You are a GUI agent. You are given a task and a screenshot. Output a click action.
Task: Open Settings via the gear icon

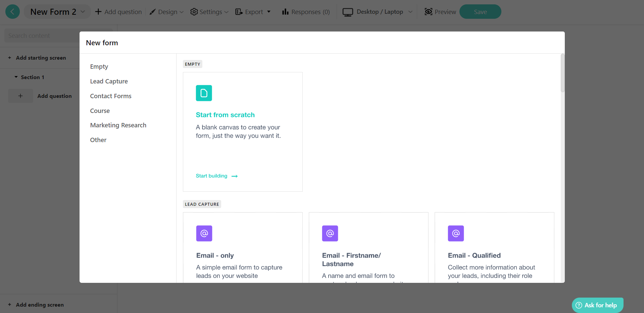194,11
